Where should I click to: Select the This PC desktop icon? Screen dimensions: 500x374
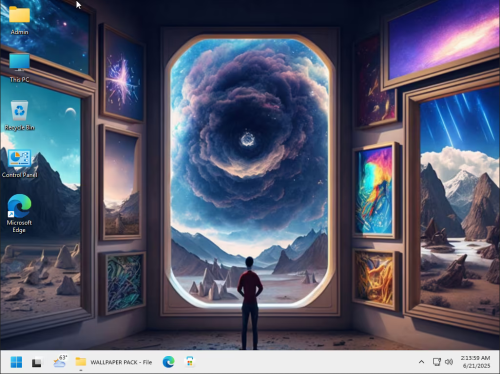(x=19, y=68)
